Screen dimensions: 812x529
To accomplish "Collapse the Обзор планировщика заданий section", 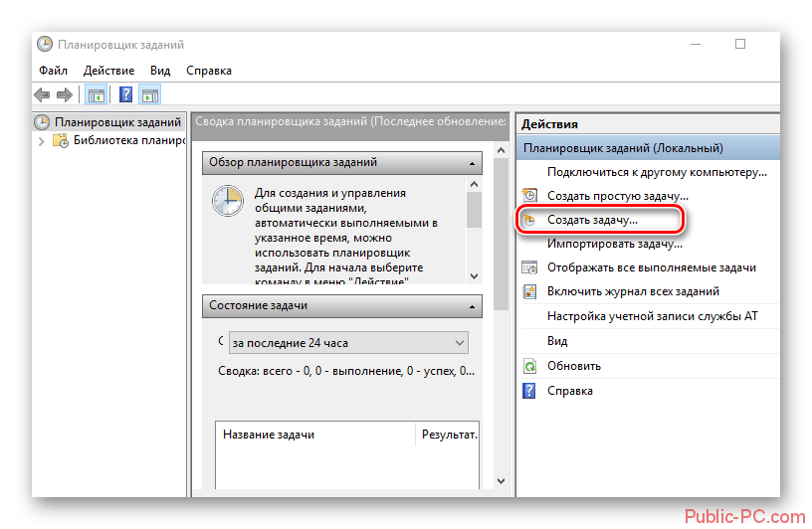I will (x=473, y=163).
